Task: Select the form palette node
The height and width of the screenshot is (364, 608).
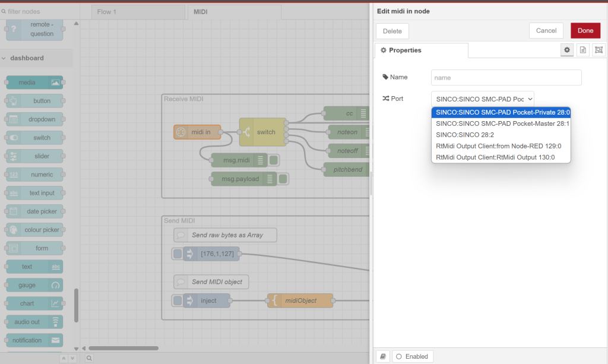Action: 34,248
